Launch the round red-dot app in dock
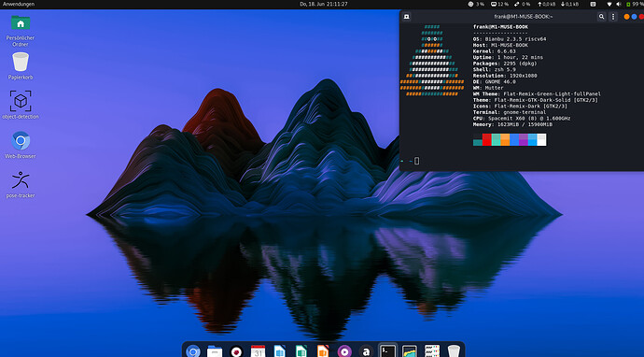 pos(236,350)
